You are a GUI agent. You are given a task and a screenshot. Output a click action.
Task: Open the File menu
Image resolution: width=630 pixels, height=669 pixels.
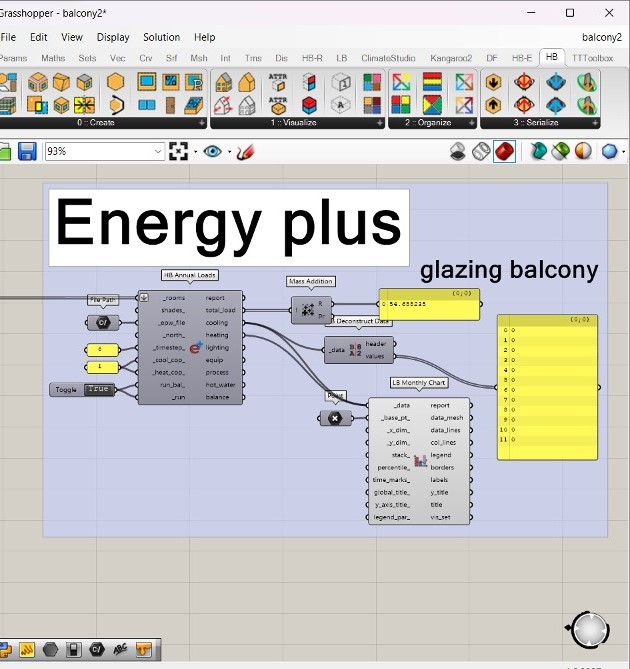point(8,37)
